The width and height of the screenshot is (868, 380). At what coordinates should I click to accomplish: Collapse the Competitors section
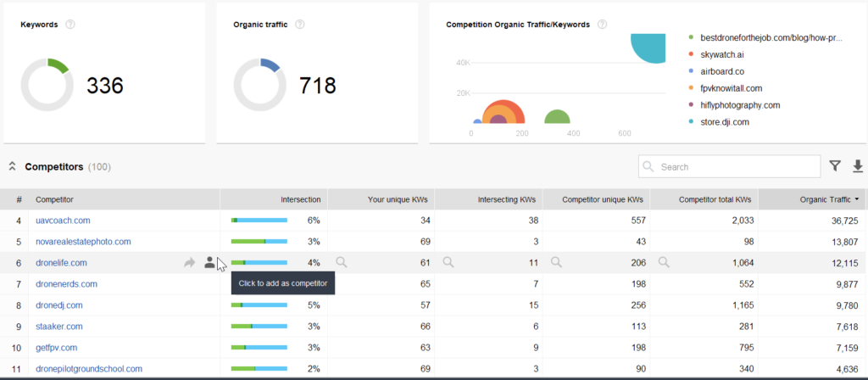pos(12,166)
